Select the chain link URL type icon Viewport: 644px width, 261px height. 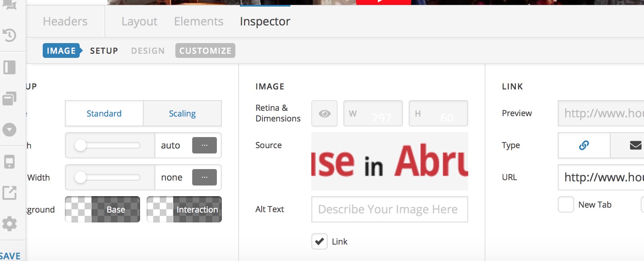click(584, 145)
